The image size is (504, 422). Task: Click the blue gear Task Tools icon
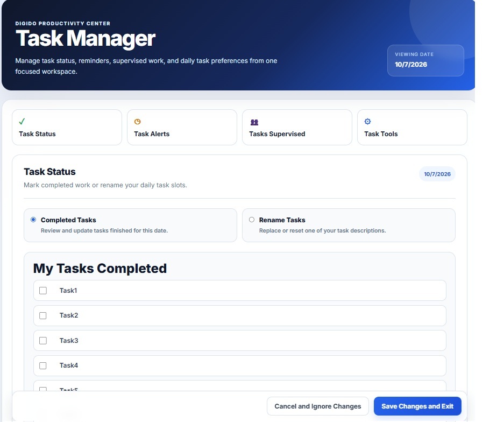tap(367, 122)
